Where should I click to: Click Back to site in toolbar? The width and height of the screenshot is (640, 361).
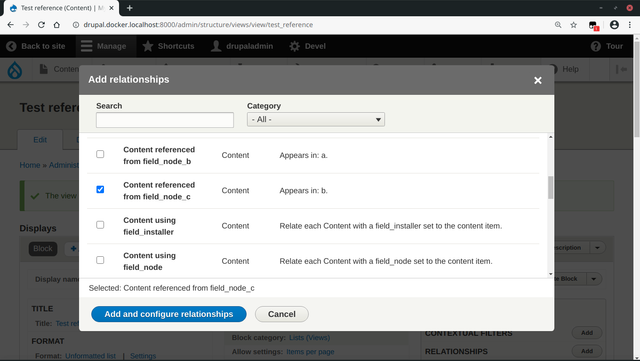(x=36, y=46)
